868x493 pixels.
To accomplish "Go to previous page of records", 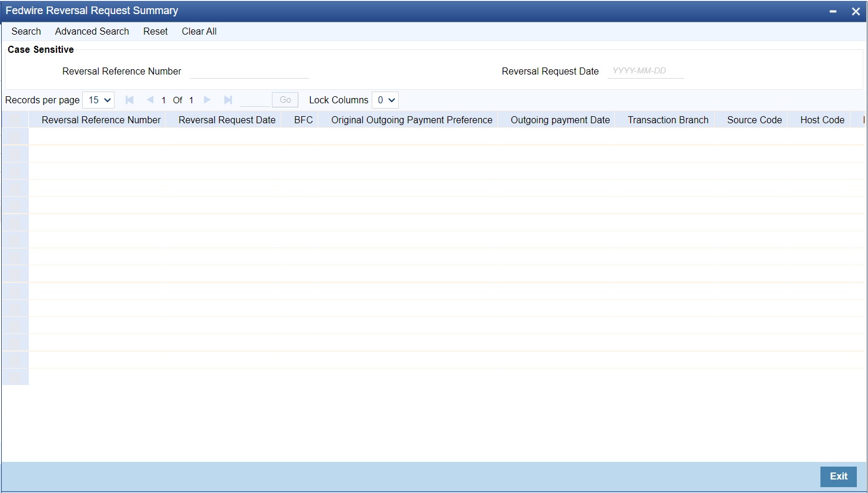I will coord(150,100).
